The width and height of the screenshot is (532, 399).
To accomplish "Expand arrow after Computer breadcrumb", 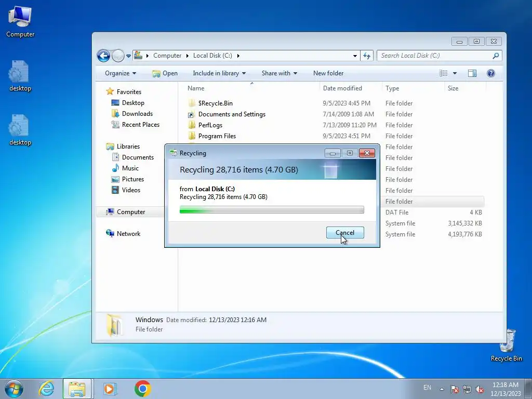I will (187, 56).
